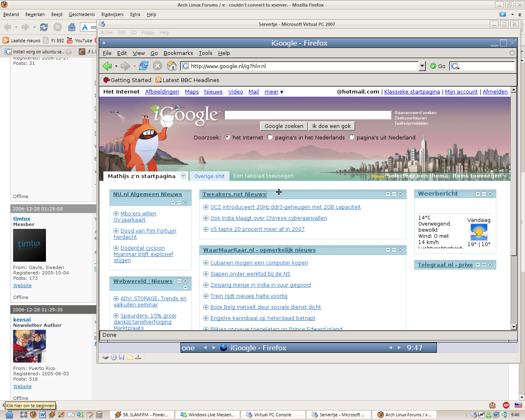Select "pagina's in het Nederlands" radio button
Image resolution: width=525 pixels, height=420 pixels.
coord(270,137)
